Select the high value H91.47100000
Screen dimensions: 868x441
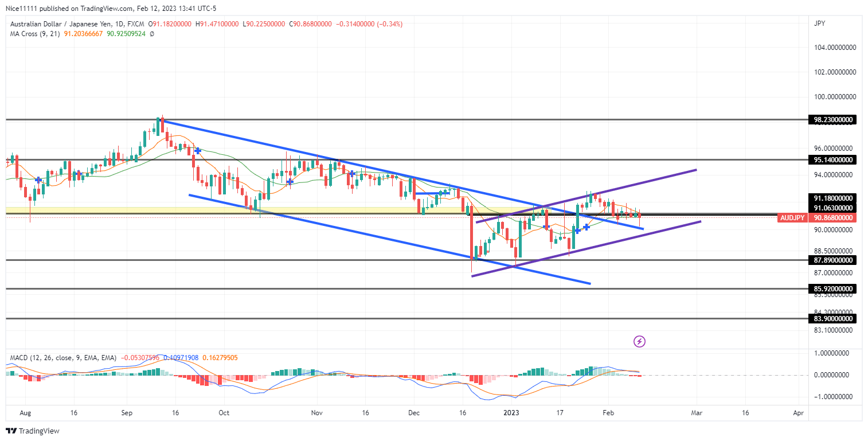pos(218,24)
